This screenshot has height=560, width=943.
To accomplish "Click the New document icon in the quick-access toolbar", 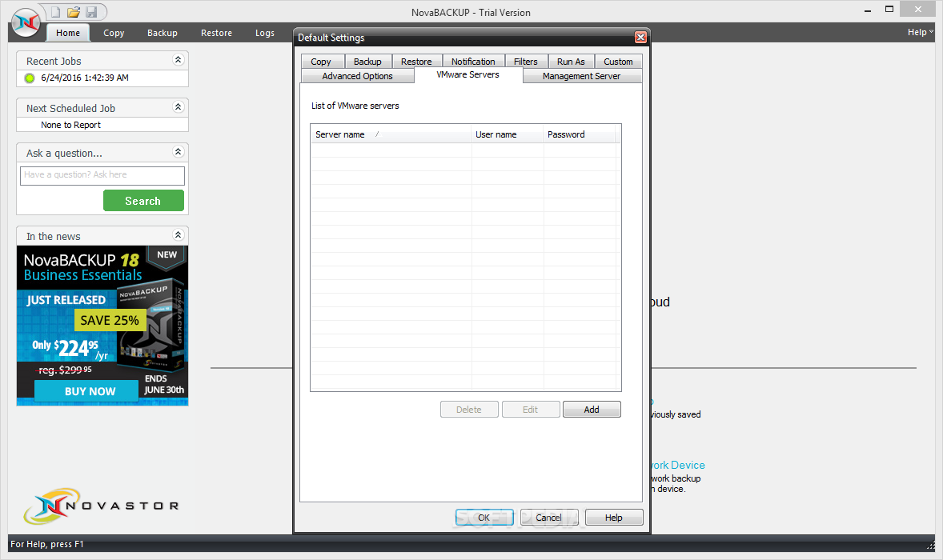I will [55, 12].
